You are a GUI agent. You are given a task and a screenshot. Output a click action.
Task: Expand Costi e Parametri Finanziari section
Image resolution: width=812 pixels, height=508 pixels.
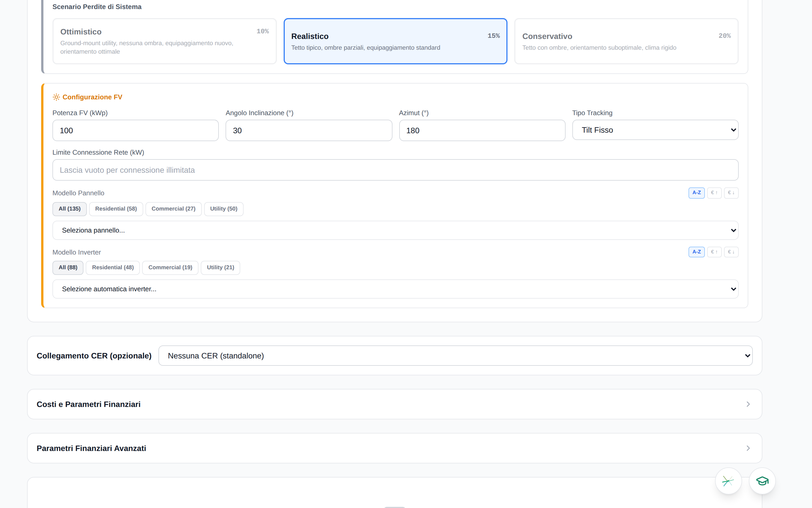coord(395,404)
